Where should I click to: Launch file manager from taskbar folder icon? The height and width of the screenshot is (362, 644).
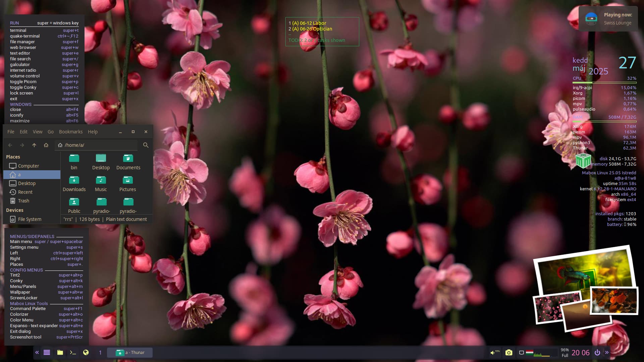coord(60,352)
